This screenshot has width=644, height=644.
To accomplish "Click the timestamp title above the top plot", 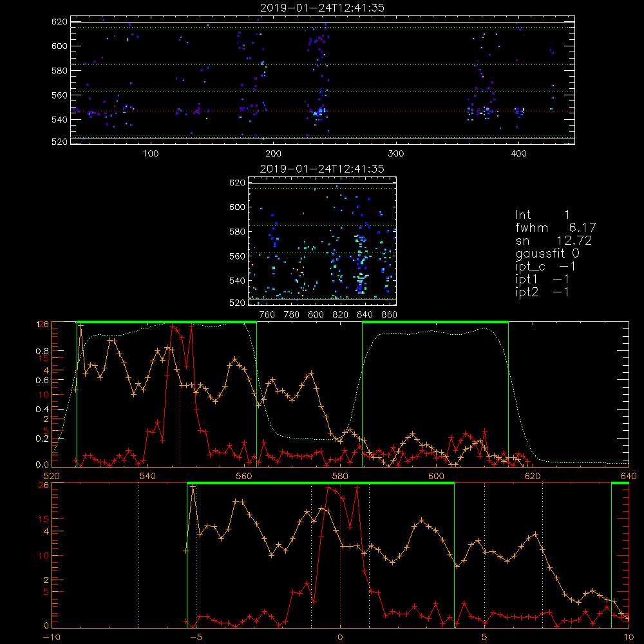I will coord(322,8).
